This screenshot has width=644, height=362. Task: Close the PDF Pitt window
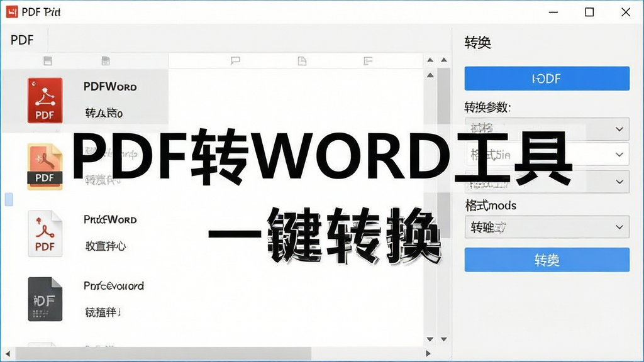coord(626,13)
